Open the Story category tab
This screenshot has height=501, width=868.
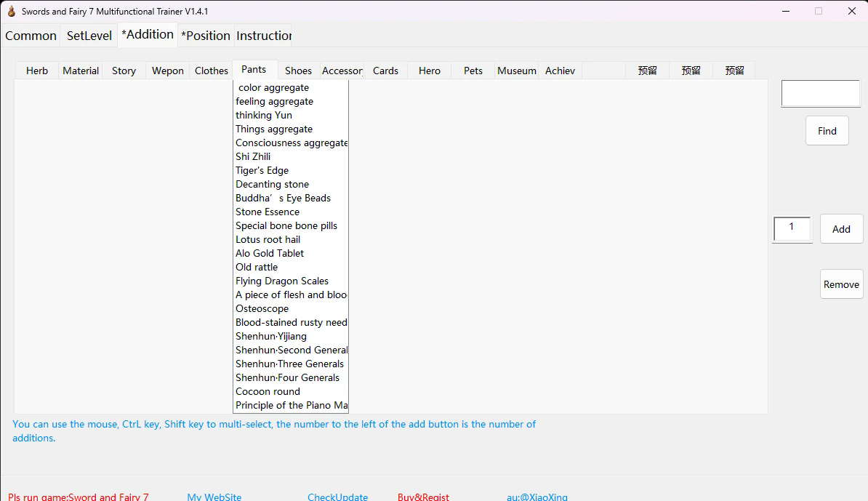[x=124, y=71]
